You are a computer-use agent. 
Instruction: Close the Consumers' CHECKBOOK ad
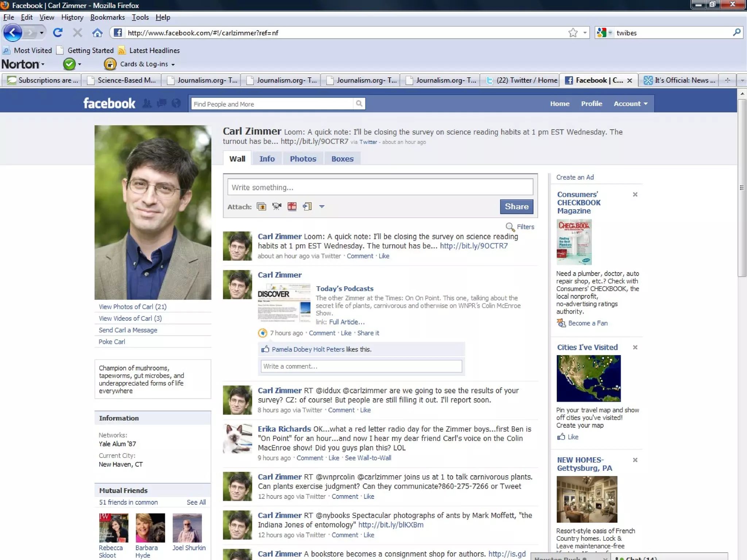[x=635, y=195]
